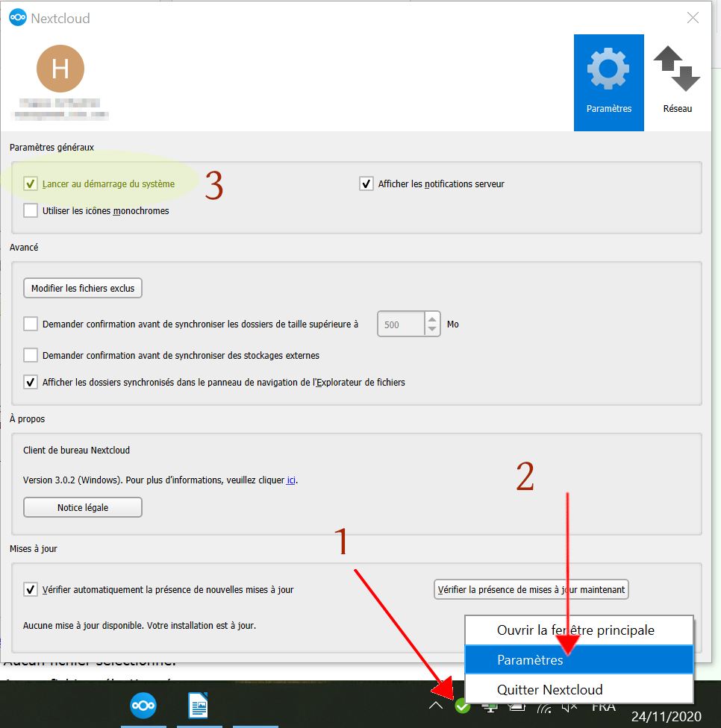Click the muted volume tray icon
This screenshot has width=721, height=728.
569,707
